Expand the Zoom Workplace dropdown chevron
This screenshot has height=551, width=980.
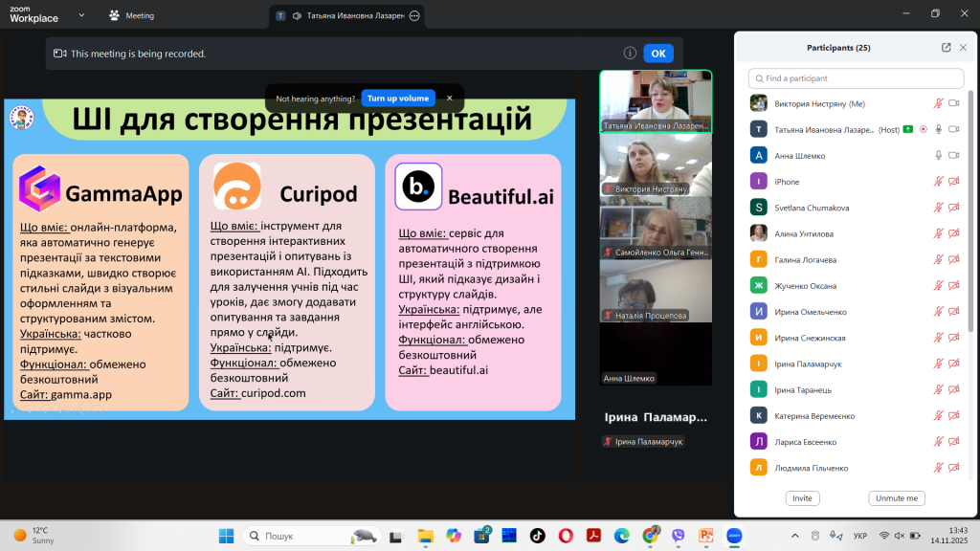point(80,15)
